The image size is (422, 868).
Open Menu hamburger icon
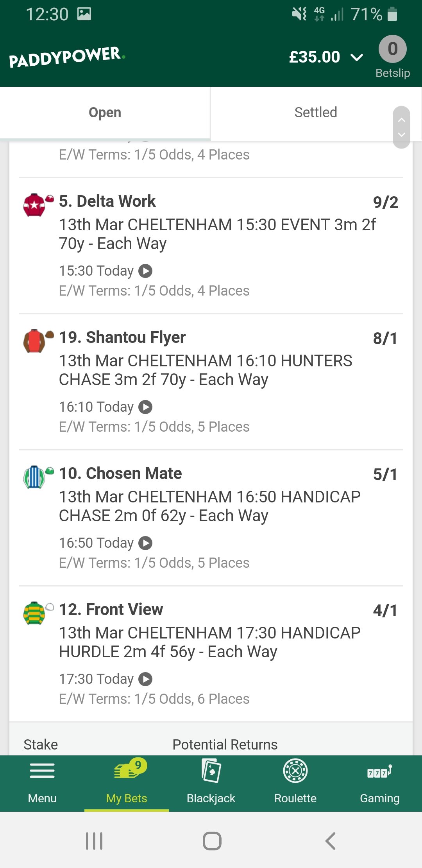(x=42, y=771)
